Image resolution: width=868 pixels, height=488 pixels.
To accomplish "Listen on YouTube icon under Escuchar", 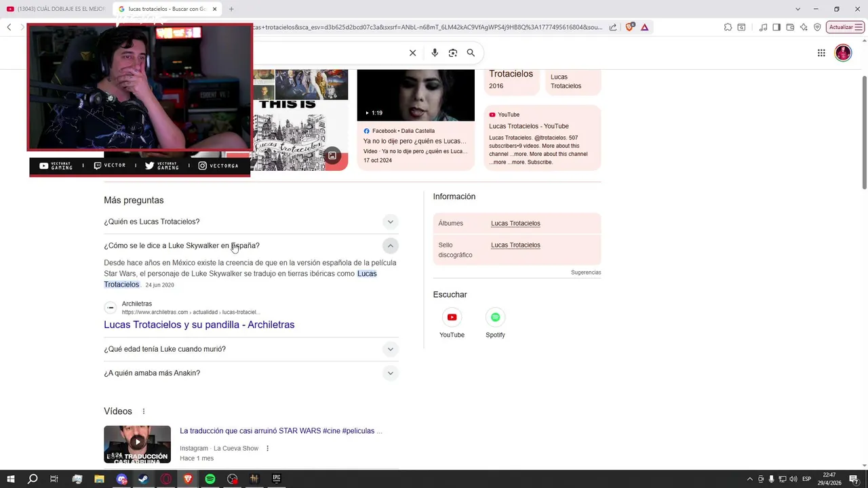I will 452,317.
